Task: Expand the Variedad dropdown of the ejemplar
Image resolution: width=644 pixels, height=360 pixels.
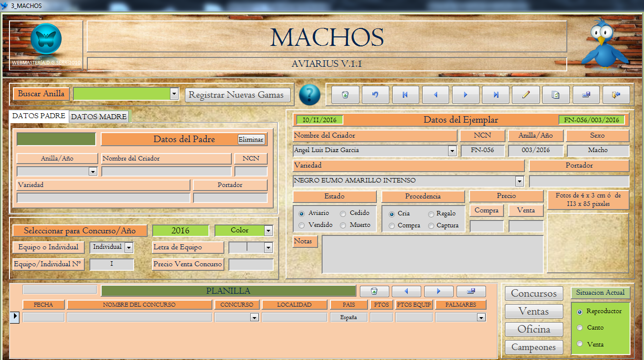Action: tap(520, 181)
